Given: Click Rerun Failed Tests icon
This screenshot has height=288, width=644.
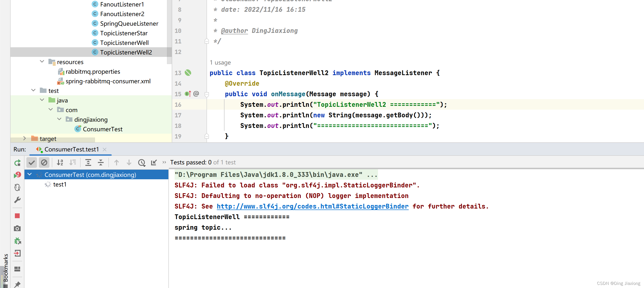Looking at the screenshot, I should [17, 175].
